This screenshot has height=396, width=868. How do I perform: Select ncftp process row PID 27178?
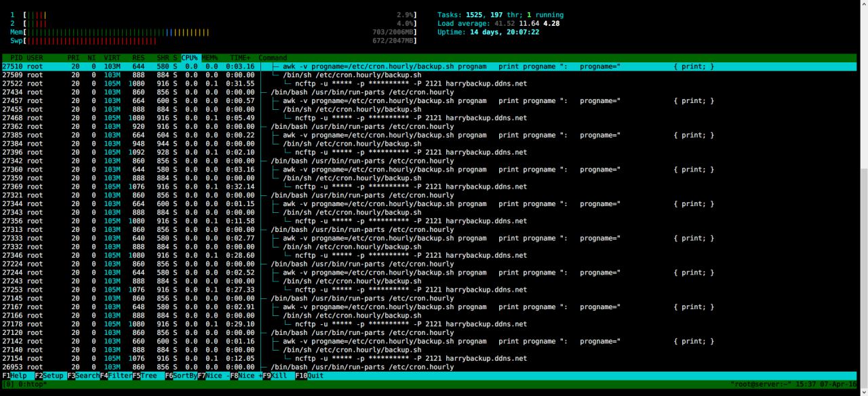click(x=429, y=324)
